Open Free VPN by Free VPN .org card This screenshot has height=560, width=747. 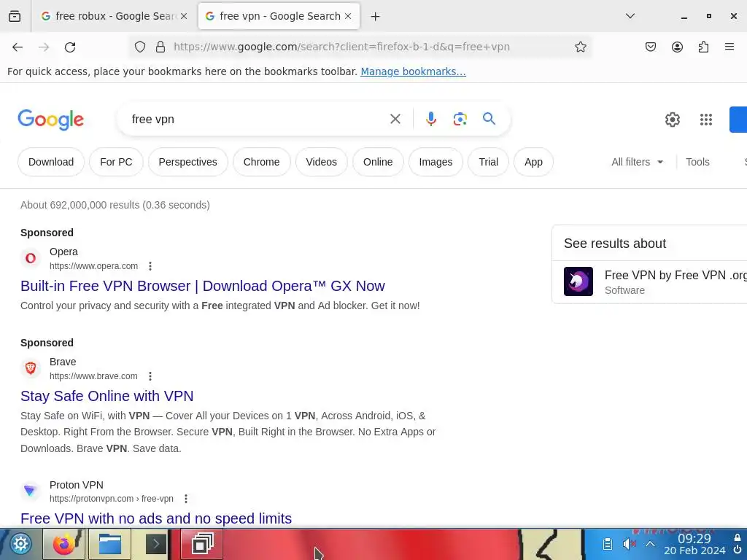(649, 282)
